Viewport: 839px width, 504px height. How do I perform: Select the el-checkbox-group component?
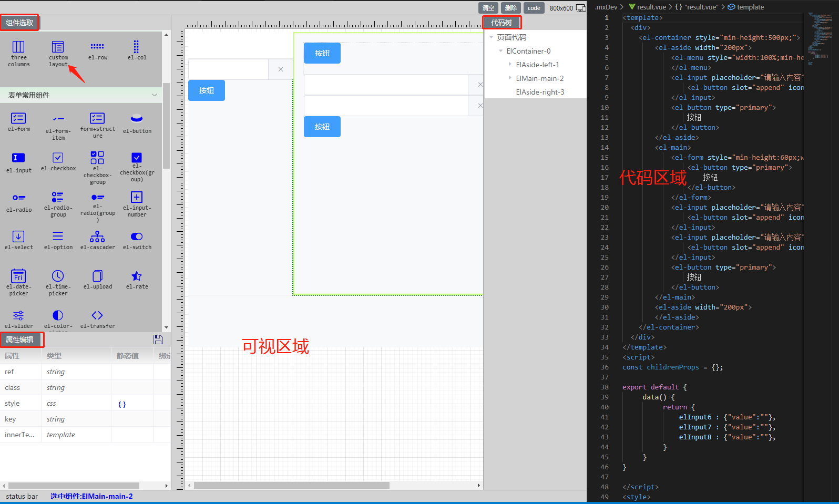[x=97, y=168]
